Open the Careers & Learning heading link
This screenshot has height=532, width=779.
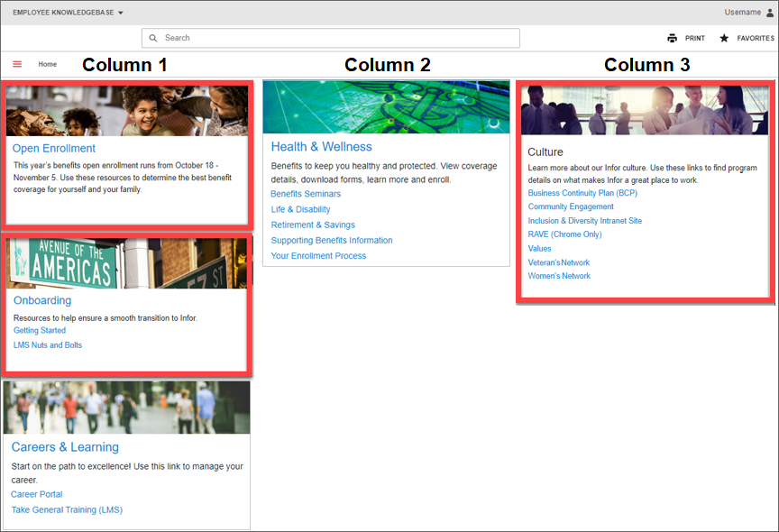(65, 447)
